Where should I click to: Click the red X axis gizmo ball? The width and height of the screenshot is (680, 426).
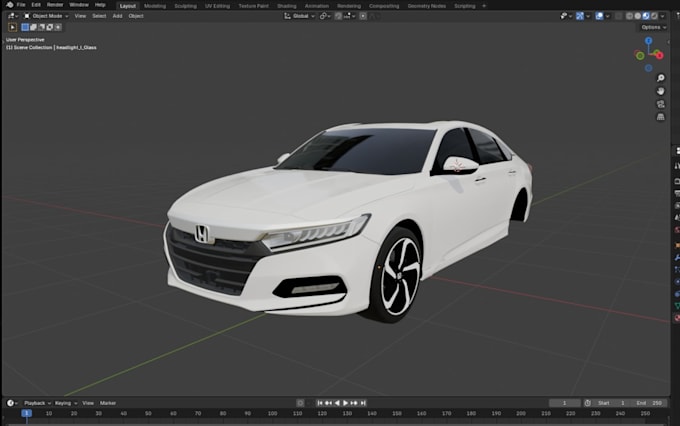click(659, 55)
